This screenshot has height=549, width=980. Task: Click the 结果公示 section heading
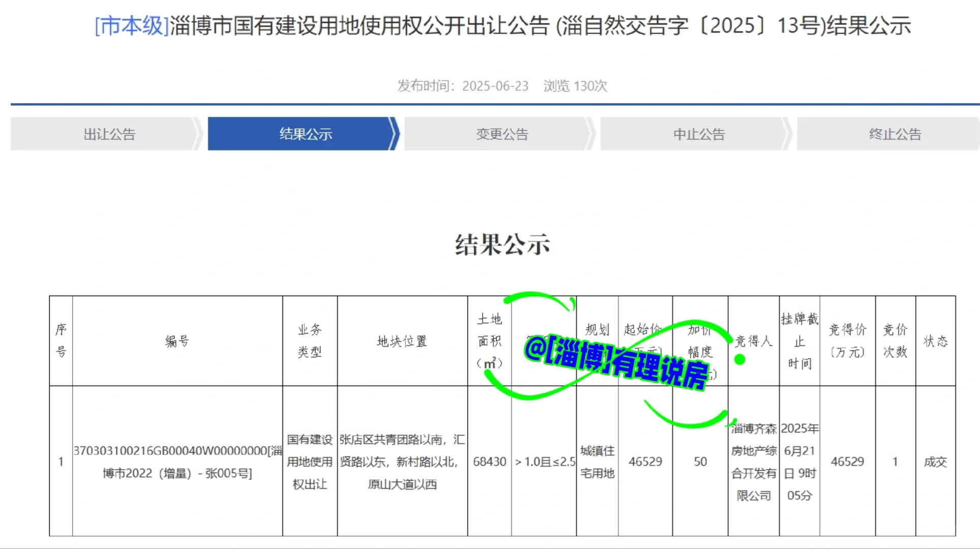[x=502, y=245]
